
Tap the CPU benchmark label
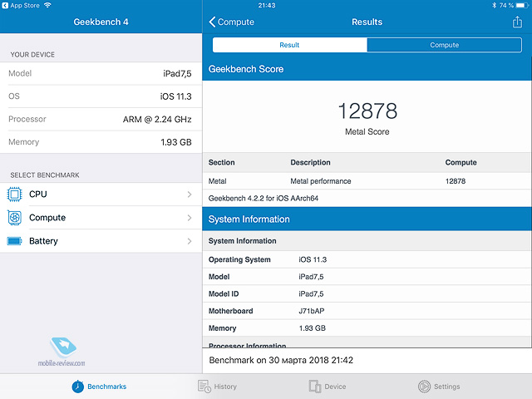point(38,195)
